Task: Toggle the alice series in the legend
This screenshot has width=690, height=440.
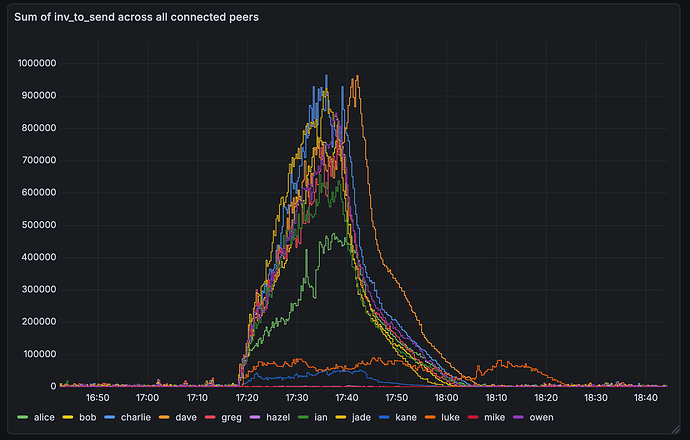Action: 45,417
